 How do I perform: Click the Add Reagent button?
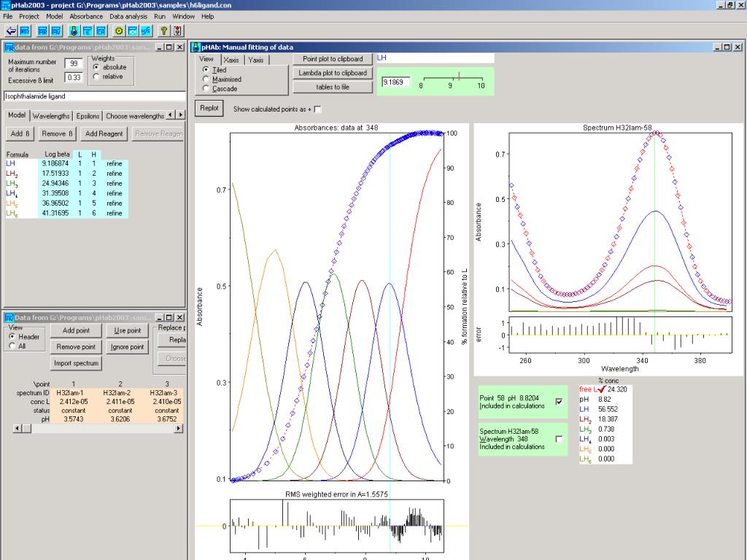pos(104,133)
